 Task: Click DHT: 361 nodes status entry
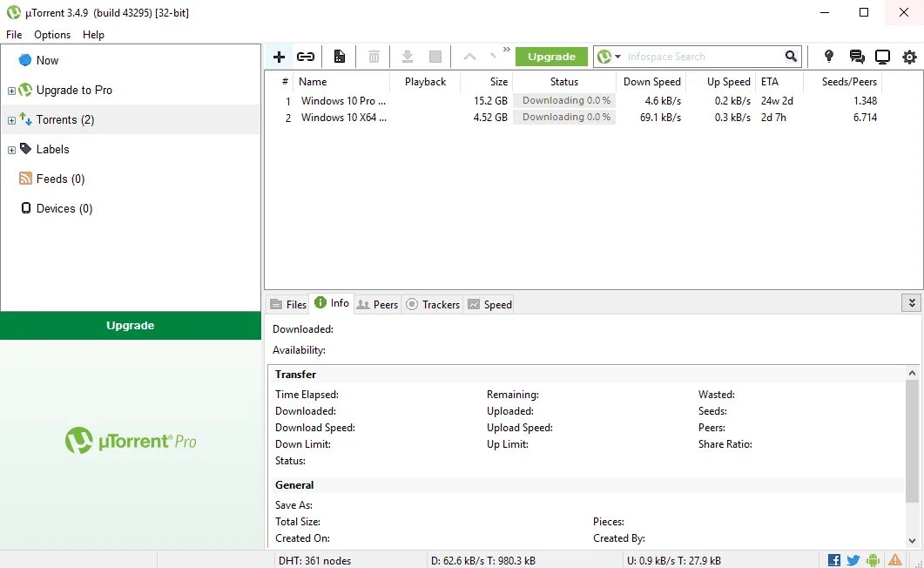tap(314, 560)
